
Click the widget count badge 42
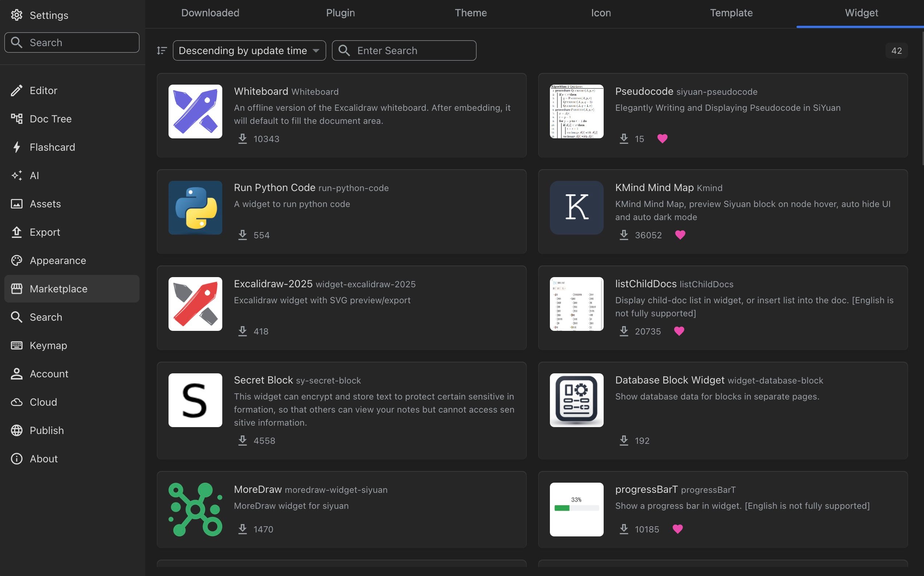tap(896, 50)
